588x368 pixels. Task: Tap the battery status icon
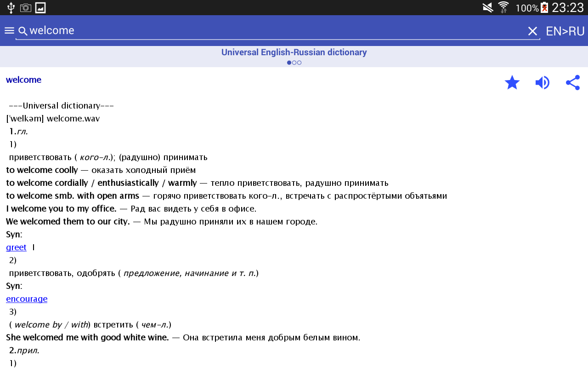(544, 8)
